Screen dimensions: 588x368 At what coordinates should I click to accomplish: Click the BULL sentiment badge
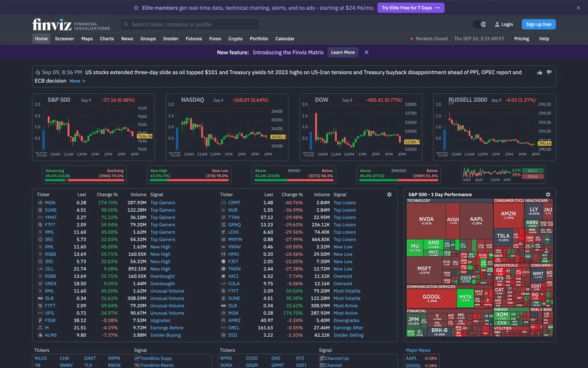pos(533,171)
